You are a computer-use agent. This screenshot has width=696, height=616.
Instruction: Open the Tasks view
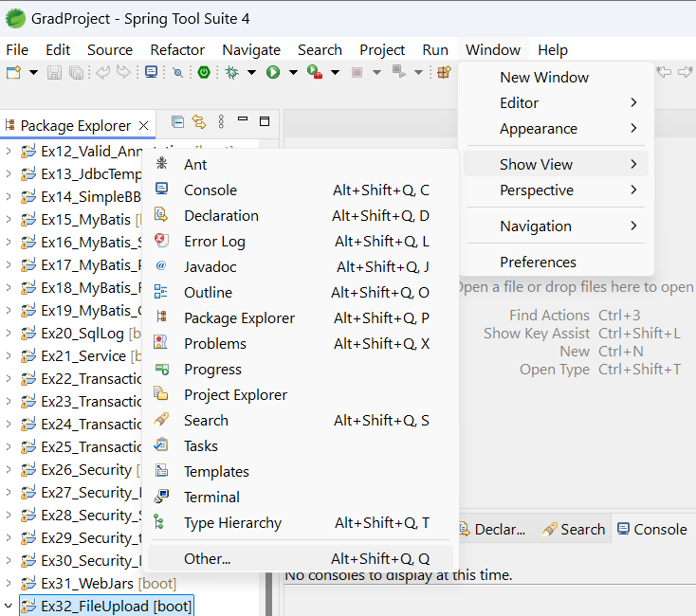[300, 446]
